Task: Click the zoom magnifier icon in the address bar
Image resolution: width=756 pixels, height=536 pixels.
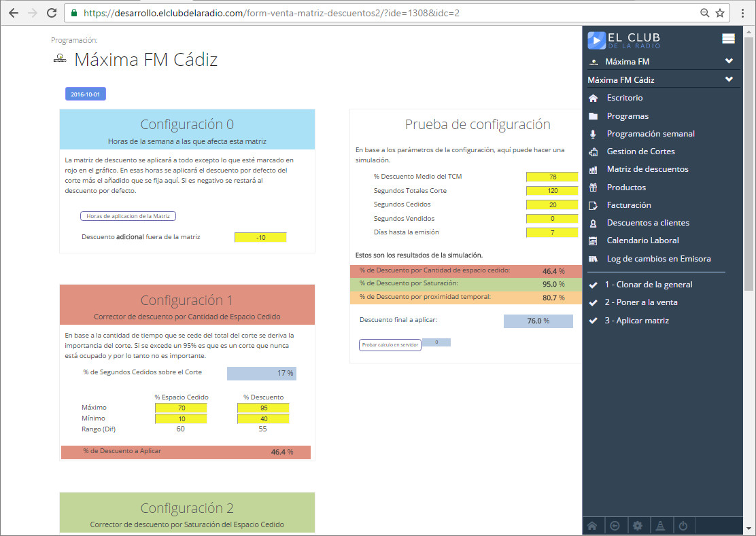Action: pos(704,13)
